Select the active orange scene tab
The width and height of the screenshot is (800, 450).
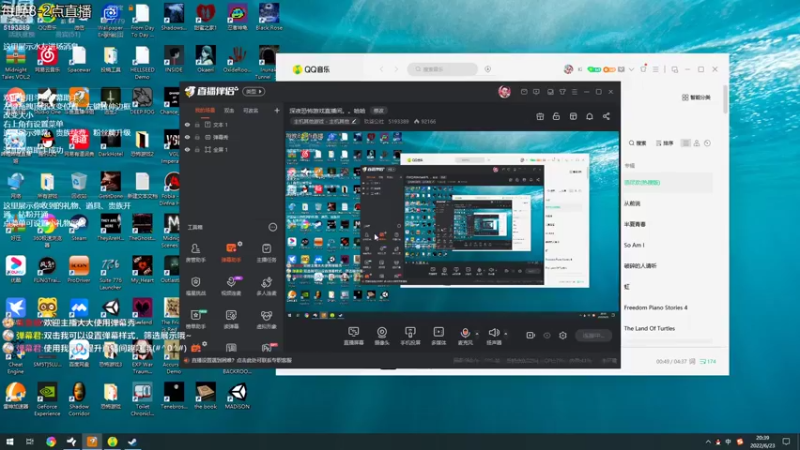[205, 111]
